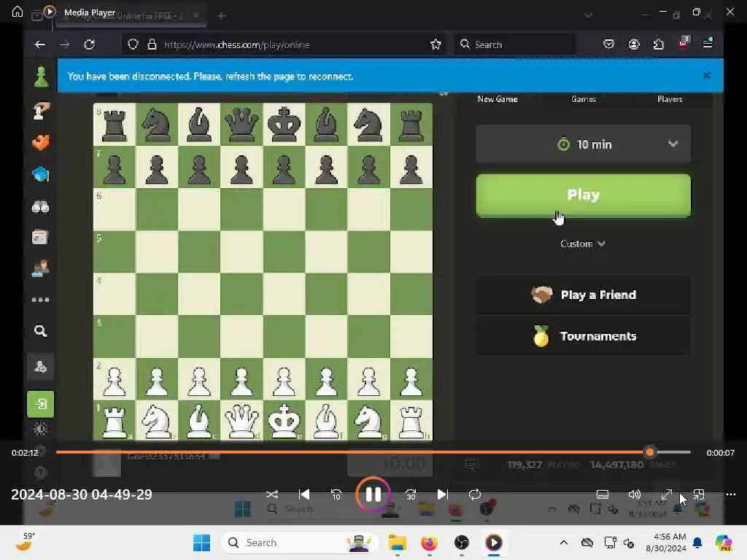Click the green log in arrow icon
747x560 pixels.
pos(41,404)
